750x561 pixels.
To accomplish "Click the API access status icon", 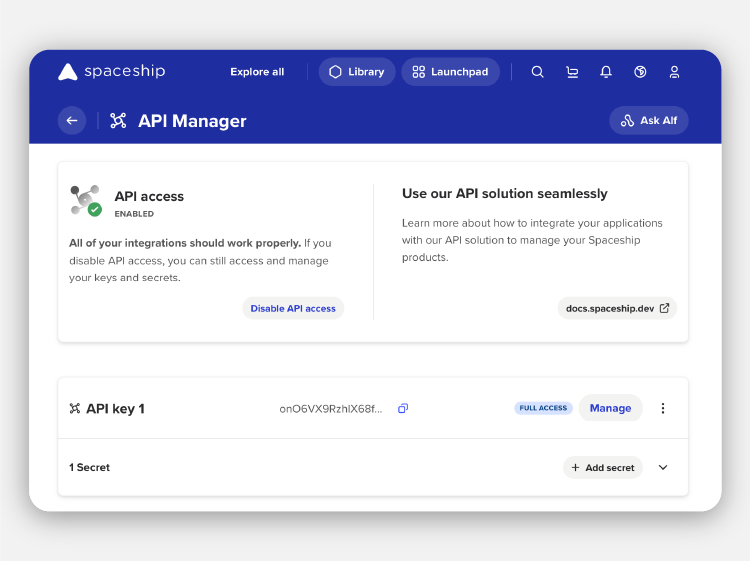I will coord(86,201).
